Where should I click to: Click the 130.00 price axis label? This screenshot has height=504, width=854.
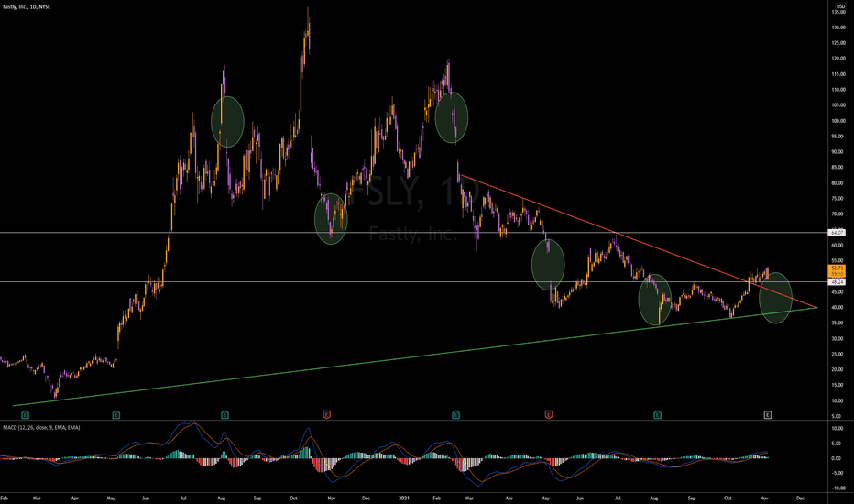coord(838,27)
